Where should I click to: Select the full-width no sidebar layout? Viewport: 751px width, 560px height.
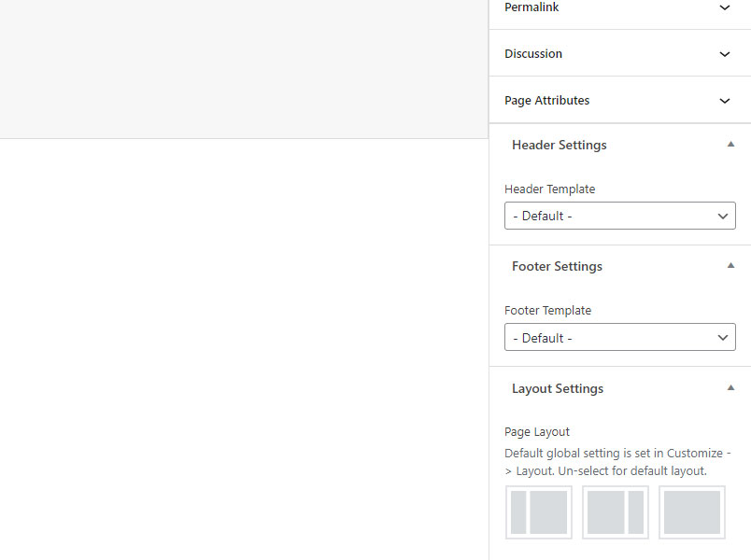tap(691, 512)
